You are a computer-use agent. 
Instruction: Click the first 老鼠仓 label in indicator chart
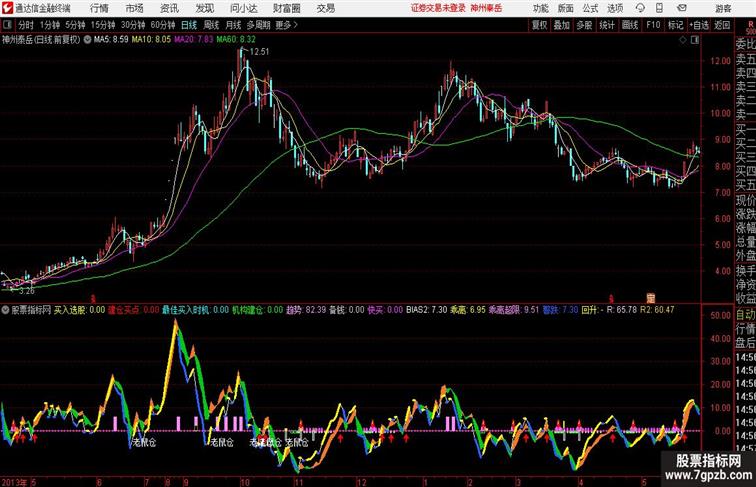[x=145, y=442]
